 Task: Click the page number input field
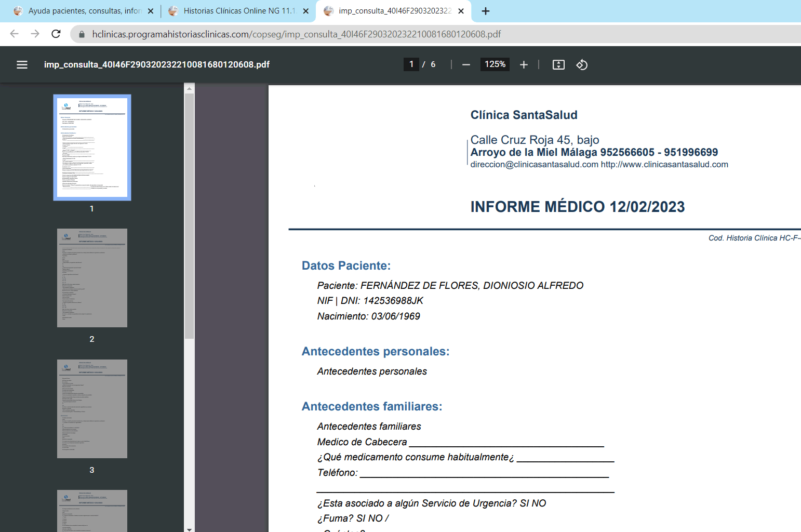pos(411,64)
